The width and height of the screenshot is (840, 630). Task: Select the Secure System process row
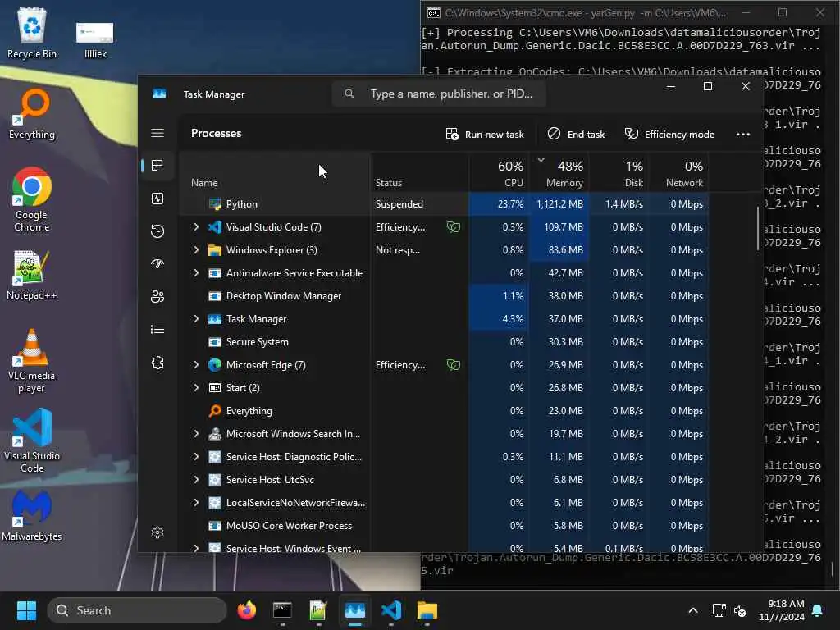[444, 342]
